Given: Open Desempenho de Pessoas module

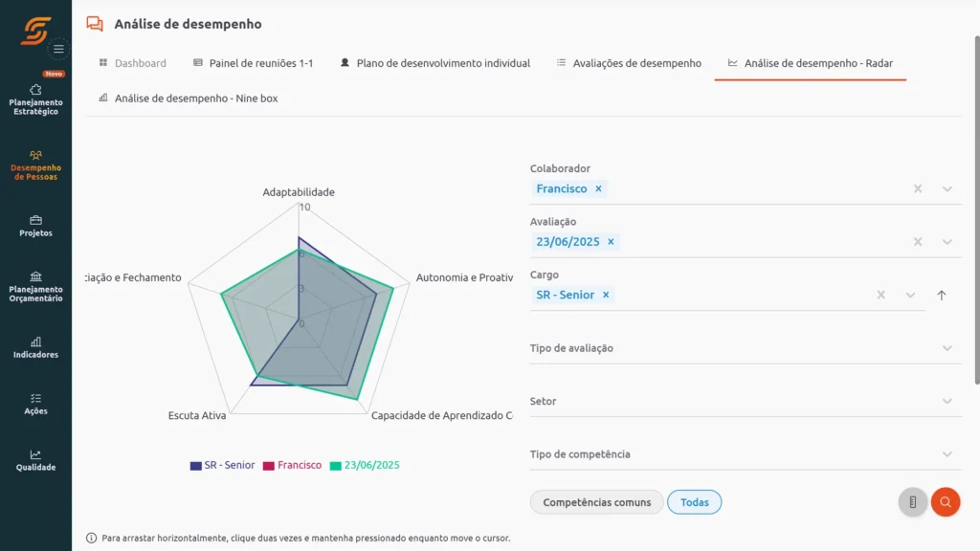Looking at the screenshot, I should coord(35,165).
